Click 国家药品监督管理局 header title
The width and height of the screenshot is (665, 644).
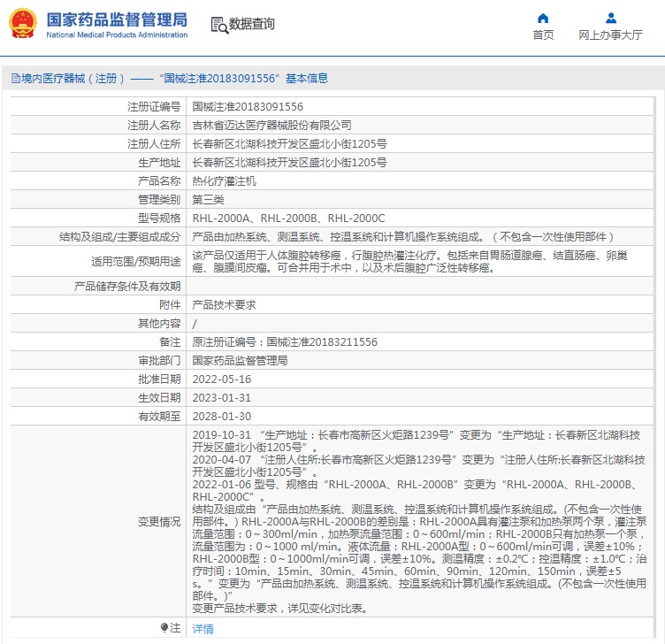tap(117, 19)
